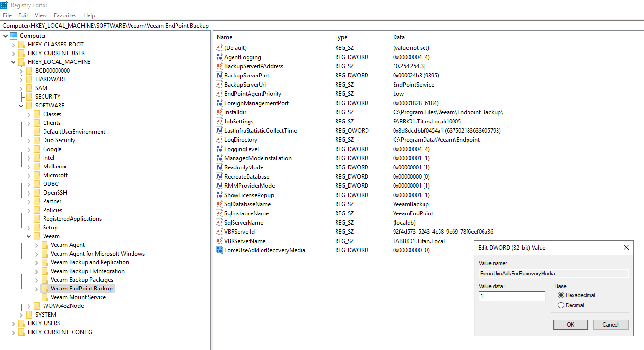Screen dimensions: 644x350
Task: Open the Favorites menu
Action: (x=65, y=15)
